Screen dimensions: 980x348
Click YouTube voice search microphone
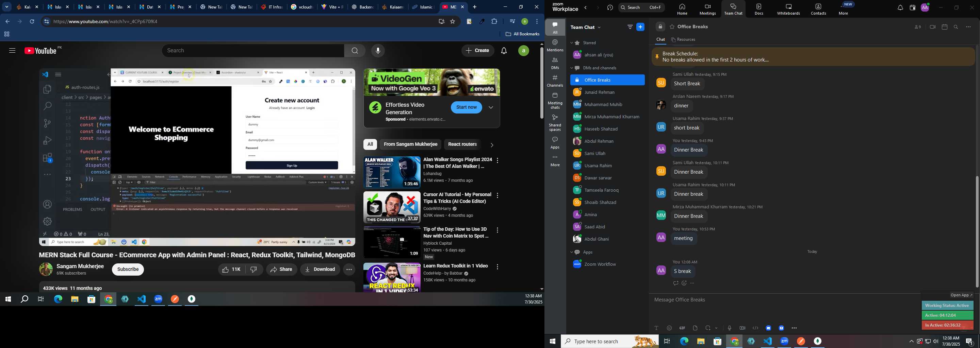(378, 51)
